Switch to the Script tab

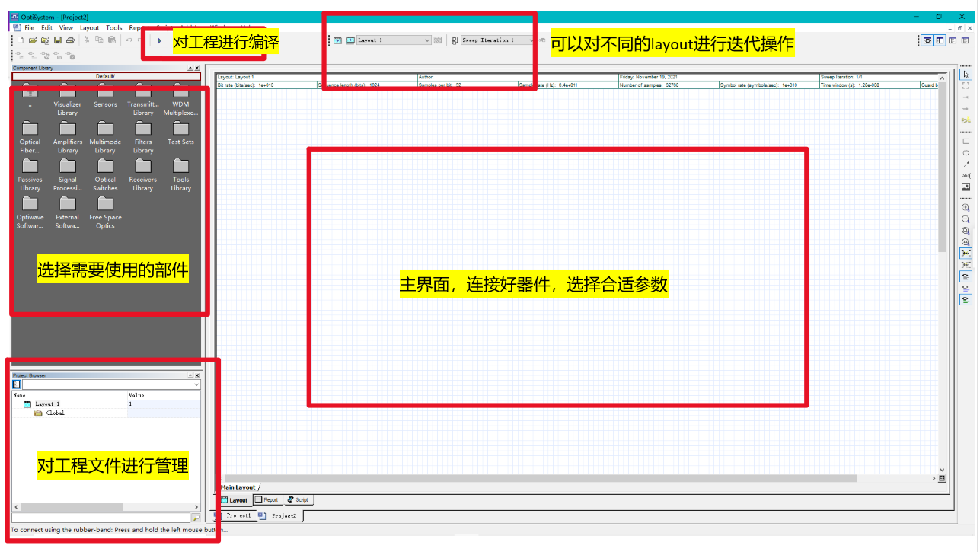click(298, 500)
